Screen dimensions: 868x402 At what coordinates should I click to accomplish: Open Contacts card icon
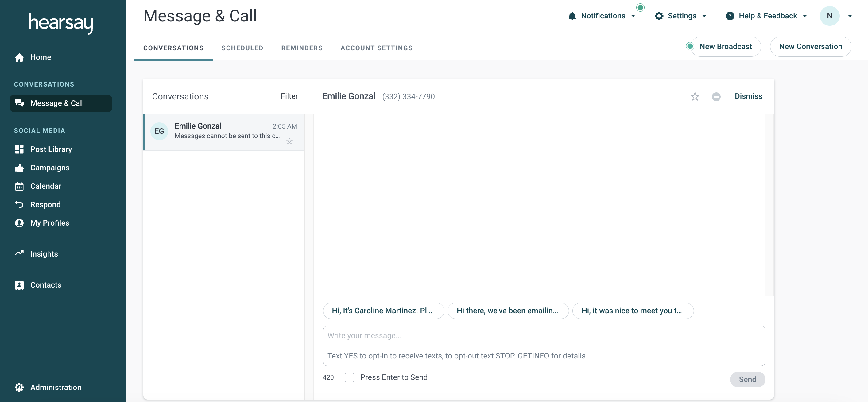19,285
